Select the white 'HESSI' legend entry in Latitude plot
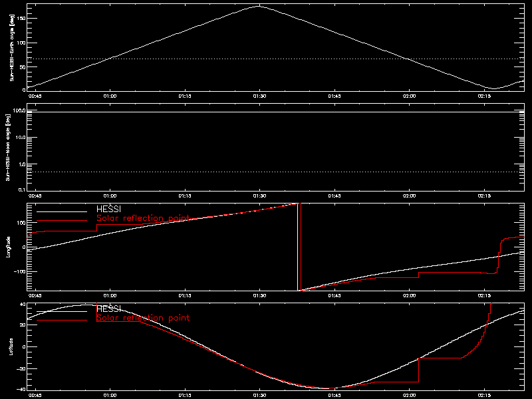The width and height of the screenshot is (532, 399). click(x=108, y=309)
